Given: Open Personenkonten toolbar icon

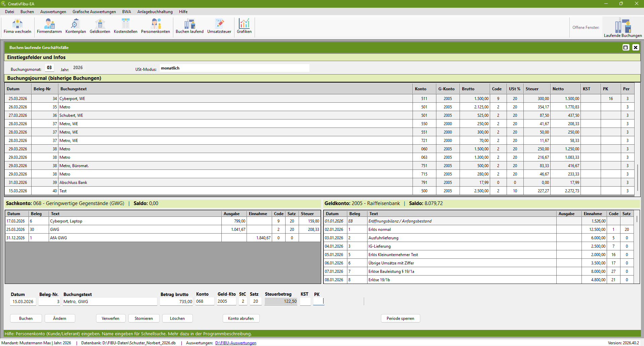Looking at the screenshot, I should point(156,26).
